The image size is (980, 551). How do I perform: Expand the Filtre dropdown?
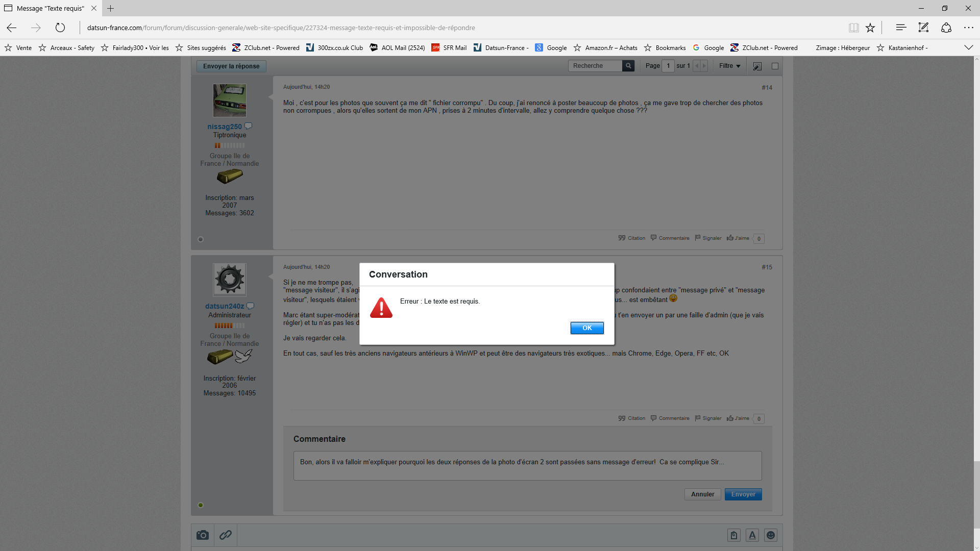pos(729,66)
